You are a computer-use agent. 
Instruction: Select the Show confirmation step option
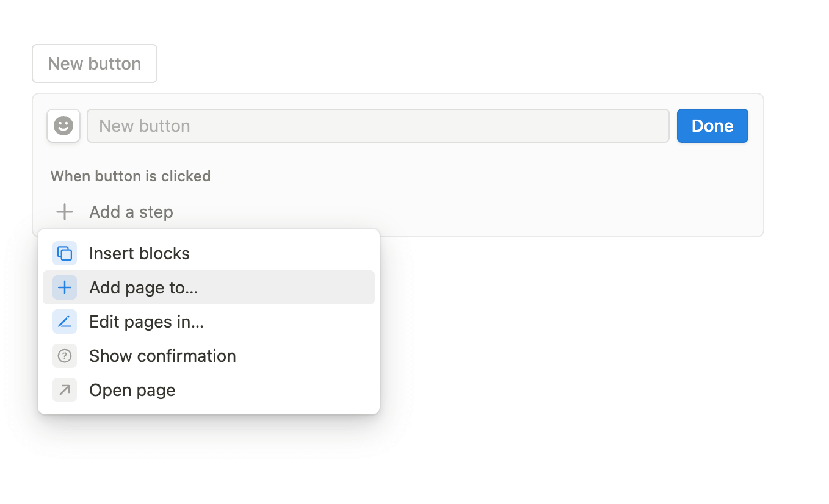coord(162,356)
